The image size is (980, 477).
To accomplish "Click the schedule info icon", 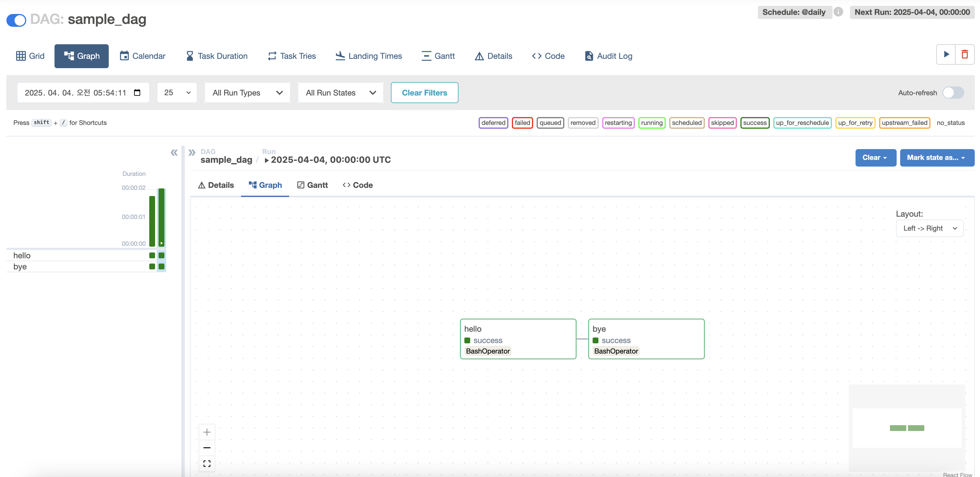I will click(838, 12).
